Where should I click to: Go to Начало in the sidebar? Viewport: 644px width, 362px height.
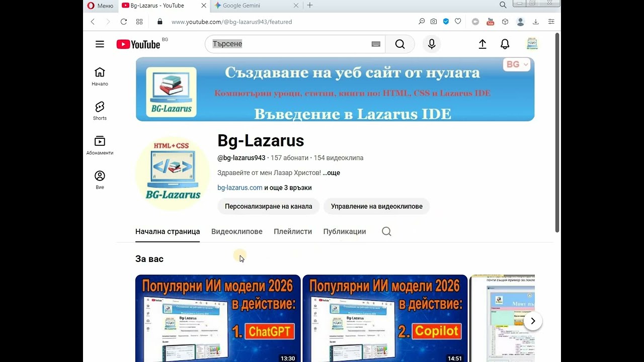pyautogui.click(x=100, y=76)
